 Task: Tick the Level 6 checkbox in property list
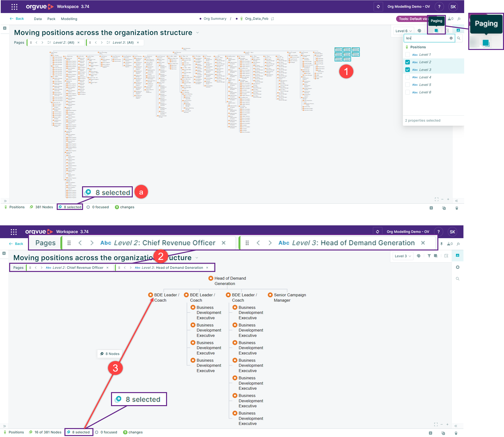[407, 92]
